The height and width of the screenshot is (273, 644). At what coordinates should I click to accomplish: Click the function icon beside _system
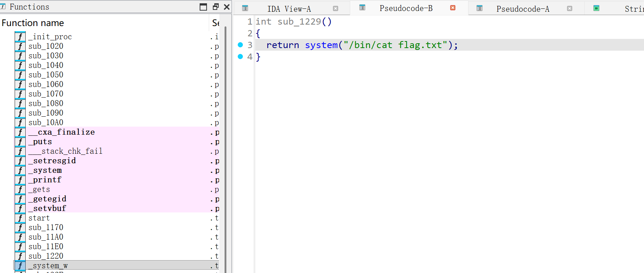pos(20,170)
